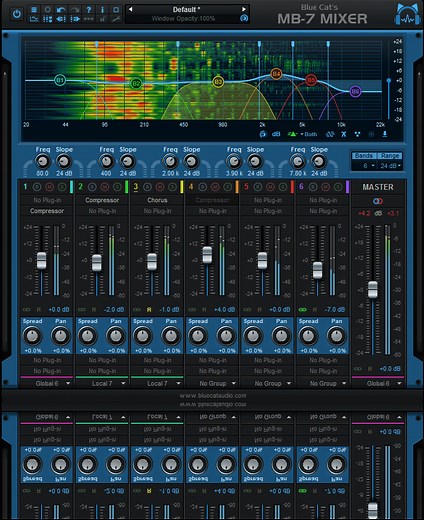Select previous preset with left arrow
Screen dimensions: 424x520
pos(130,9)
